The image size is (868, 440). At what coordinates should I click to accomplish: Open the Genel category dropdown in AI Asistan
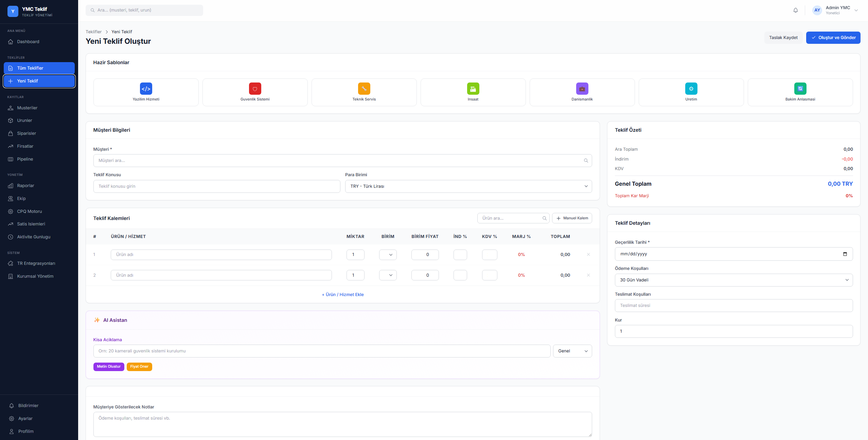pyautogui.click(x=572, y=351)
